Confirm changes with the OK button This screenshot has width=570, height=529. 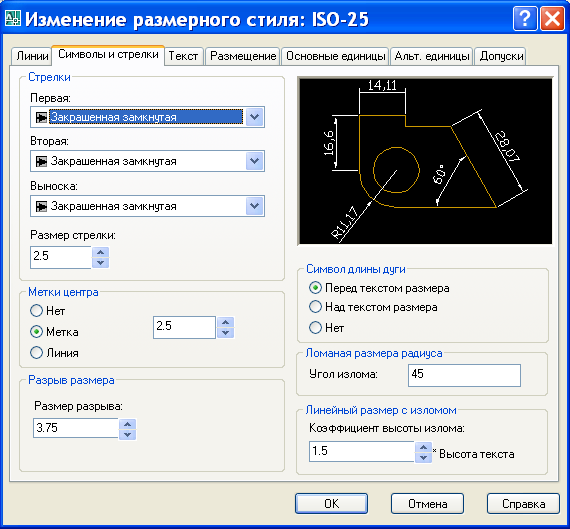332,504
